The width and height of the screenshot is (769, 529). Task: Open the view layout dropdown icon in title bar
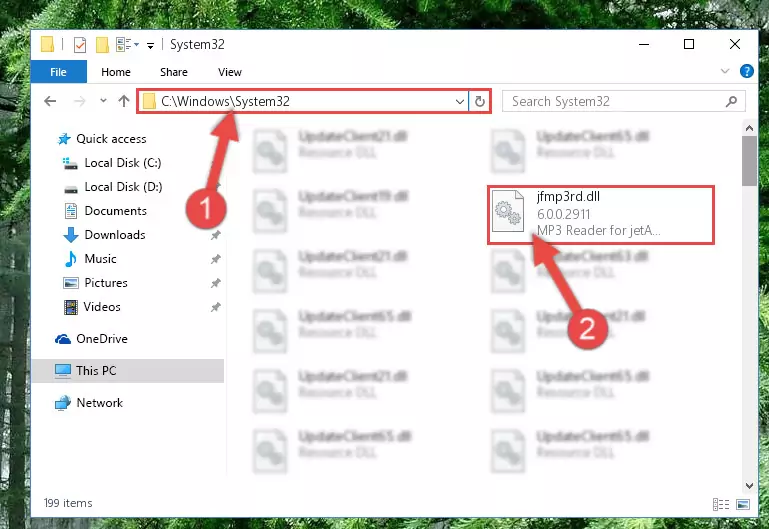pos(127,45)
